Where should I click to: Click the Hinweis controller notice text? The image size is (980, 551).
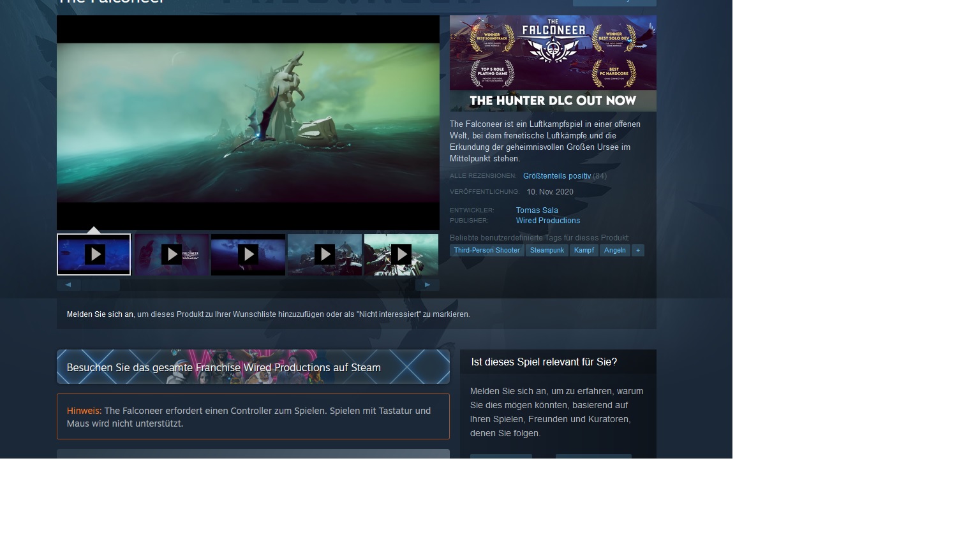click(x=253, y=417)
